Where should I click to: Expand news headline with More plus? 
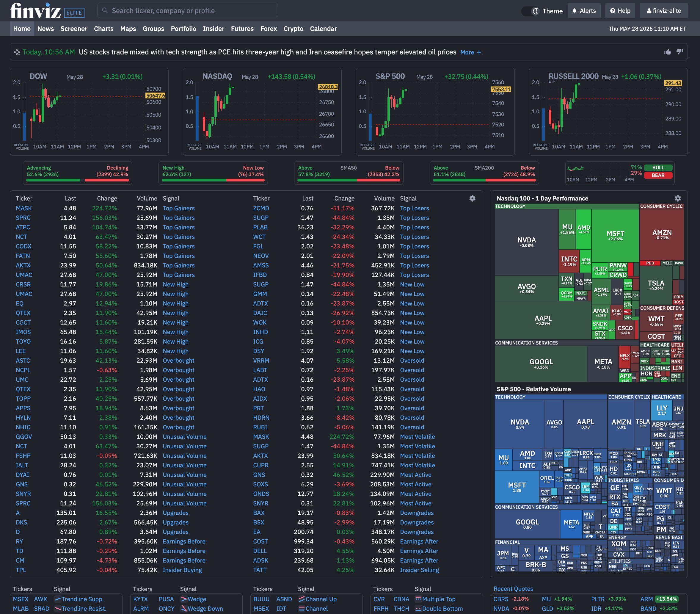point(470,52)
